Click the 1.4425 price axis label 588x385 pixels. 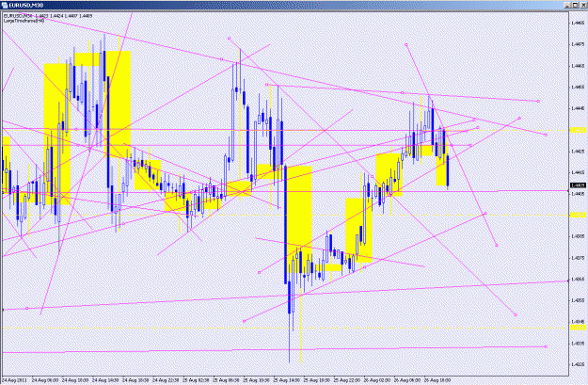pos(578,152)
